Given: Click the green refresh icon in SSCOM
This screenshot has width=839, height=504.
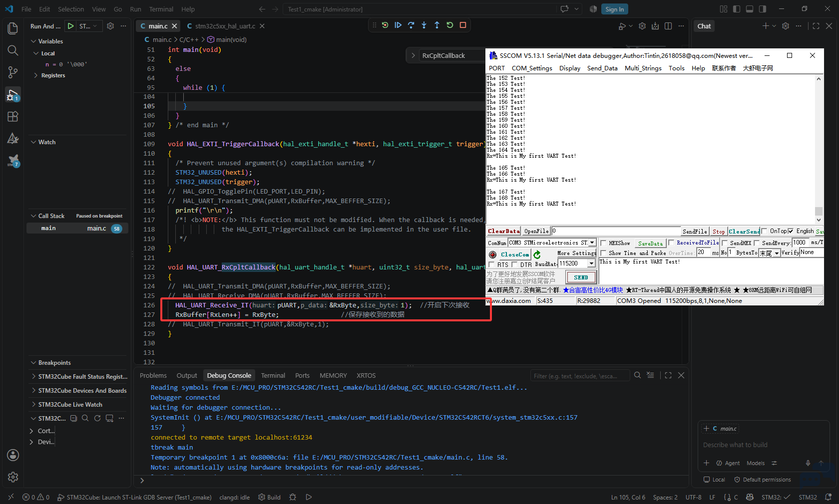Looking at the screenshot, I should (537, 254).
